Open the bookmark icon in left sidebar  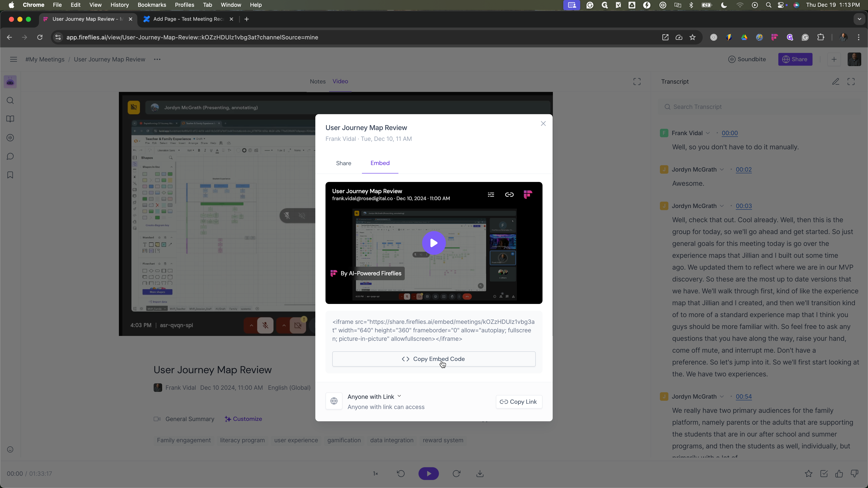(x=10, y=175)
